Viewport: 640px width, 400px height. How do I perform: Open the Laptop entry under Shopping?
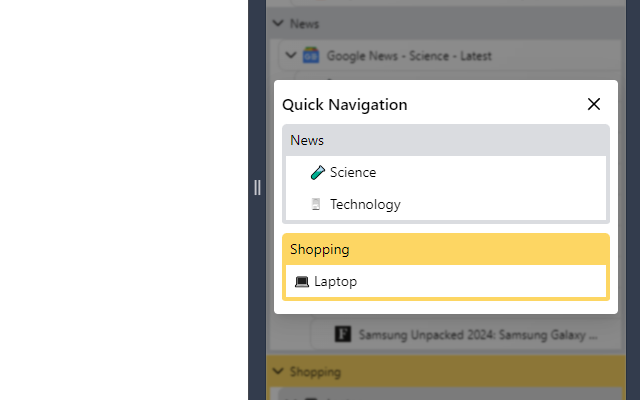coord(446,281)
